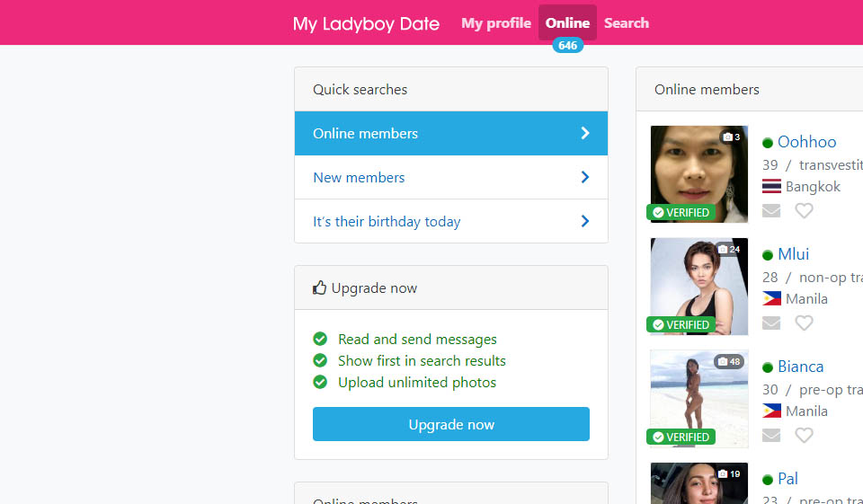
Task: Open Oohhoo's profile name link
Action: [x=806, y=142]
